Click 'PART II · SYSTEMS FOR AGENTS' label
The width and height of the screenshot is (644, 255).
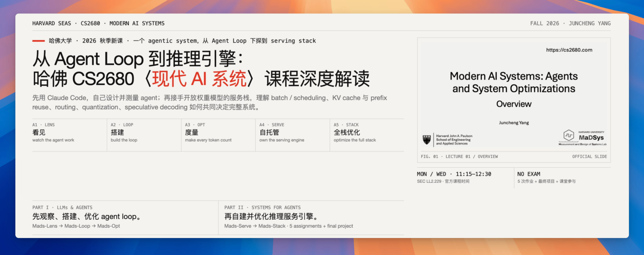coord(262,207)
